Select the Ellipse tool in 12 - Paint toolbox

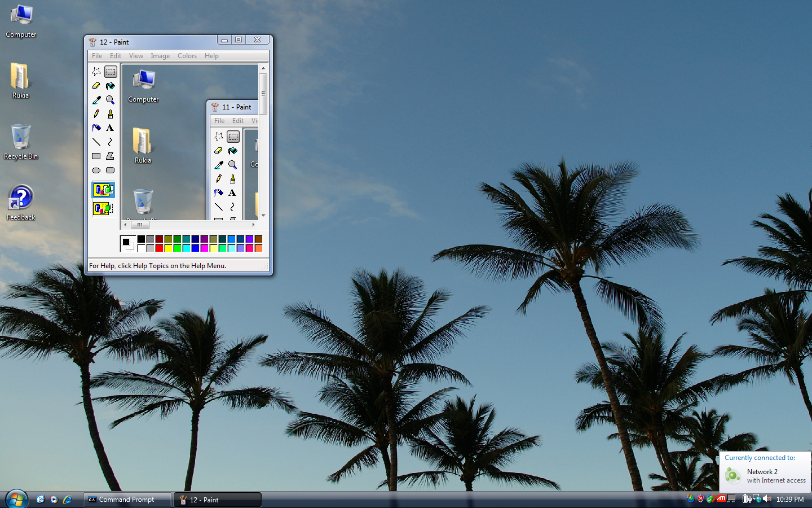[x=96, y=170]
